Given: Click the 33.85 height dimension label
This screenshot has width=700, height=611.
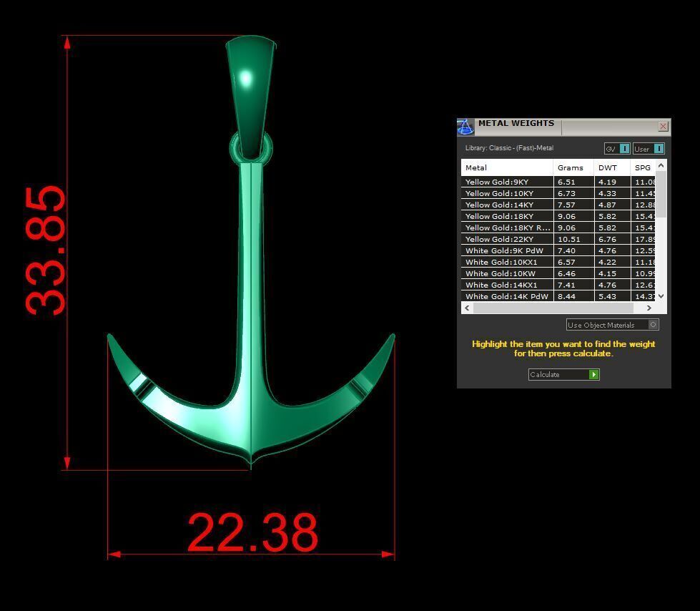Looking at the screenshot, I should click(x=45, y=250).
